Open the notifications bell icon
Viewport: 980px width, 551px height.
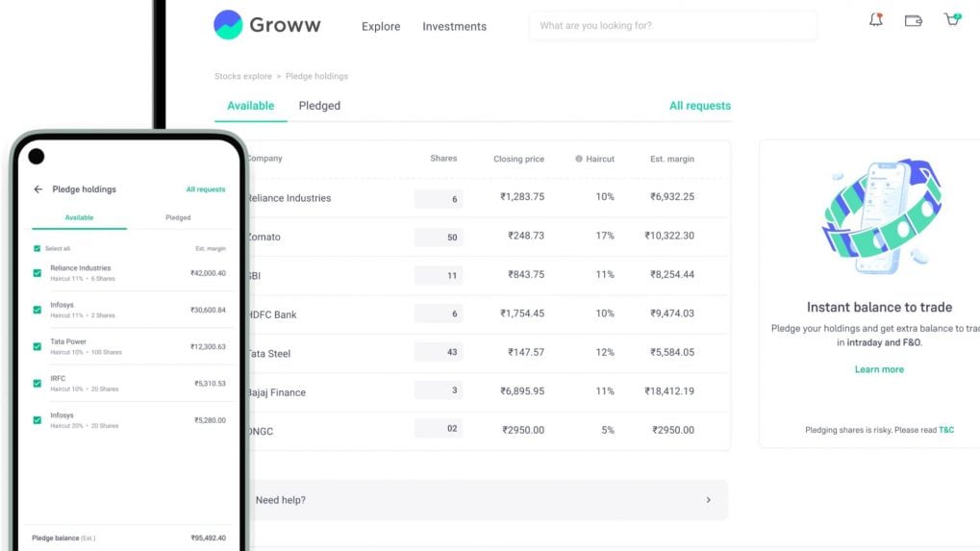[875, 20]
